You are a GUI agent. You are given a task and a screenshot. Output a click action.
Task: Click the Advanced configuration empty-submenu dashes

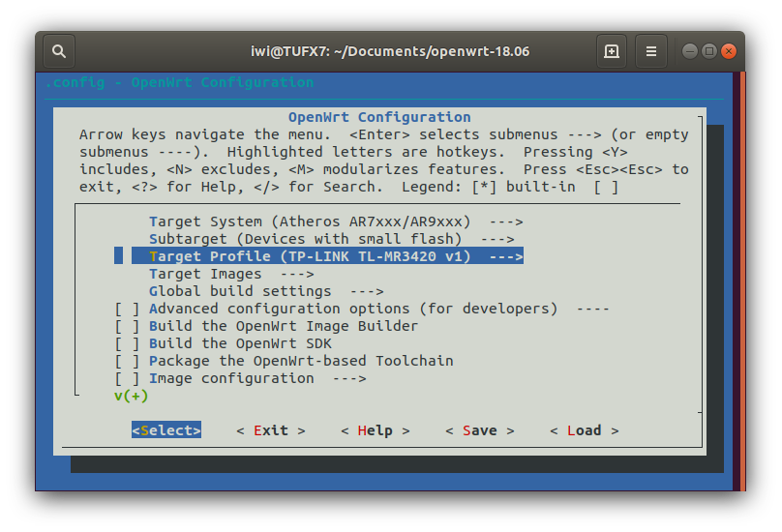[x=592, y=310]
